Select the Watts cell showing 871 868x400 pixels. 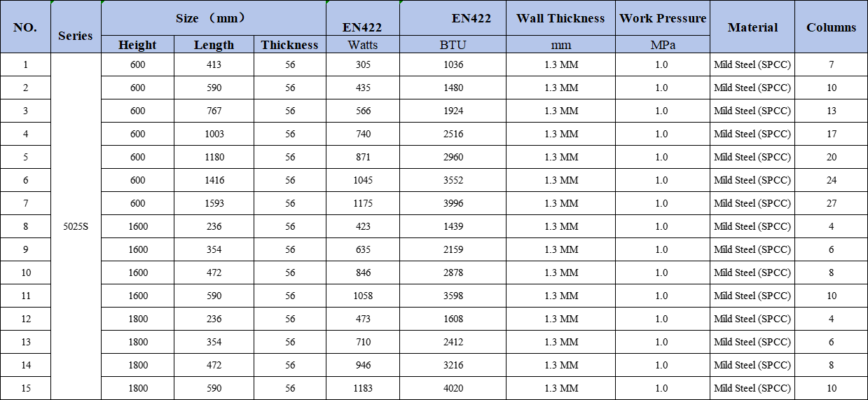click(x=362, y=157)
